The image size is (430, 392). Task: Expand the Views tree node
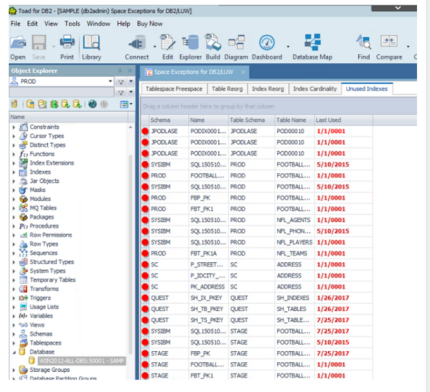(x=14, y=325)
